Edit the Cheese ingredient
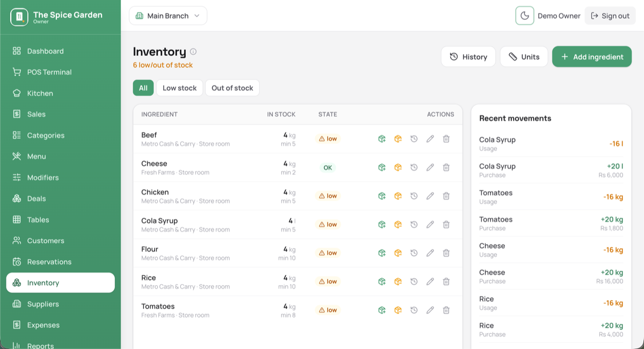 430,167
